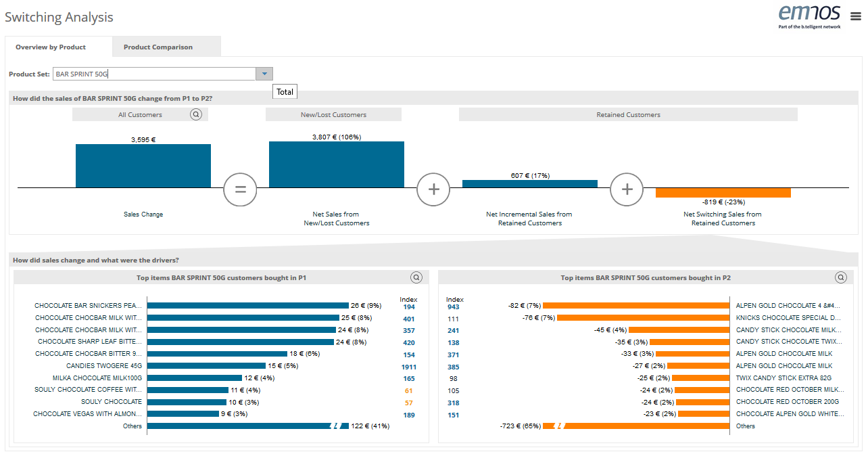Switch to the Overview by Product tab
Viewport: 868px width, 454px height.
pyautogui.click(x=51, y=47)
